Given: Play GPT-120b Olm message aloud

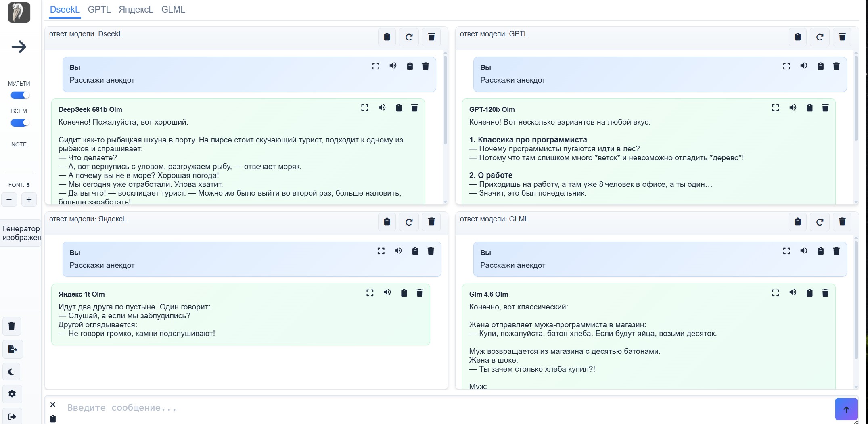Looking at the screenshot, I should tap(793, 108).
